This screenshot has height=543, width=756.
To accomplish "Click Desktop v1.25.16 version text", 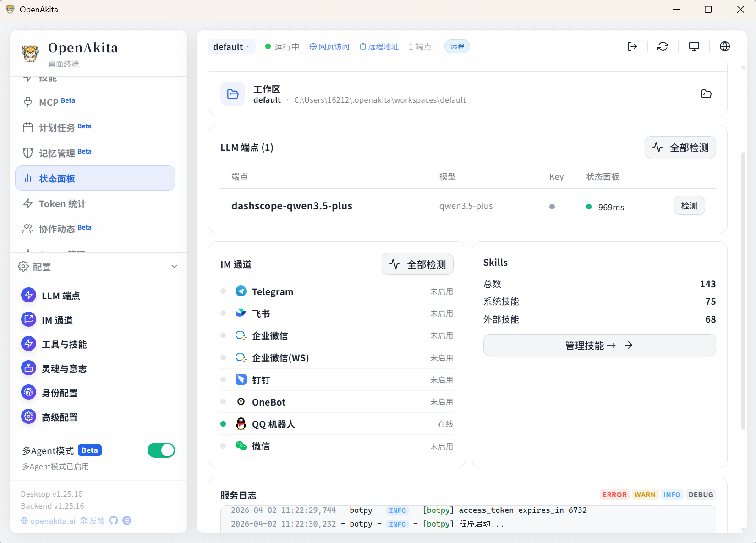I will point(52,494).
